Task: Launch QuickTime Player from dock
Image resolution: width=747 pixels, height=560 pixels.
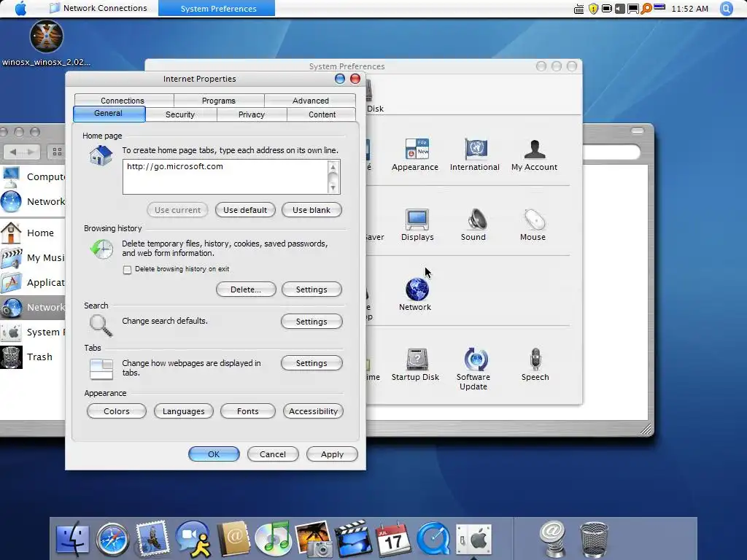Action: click(433, 539)
